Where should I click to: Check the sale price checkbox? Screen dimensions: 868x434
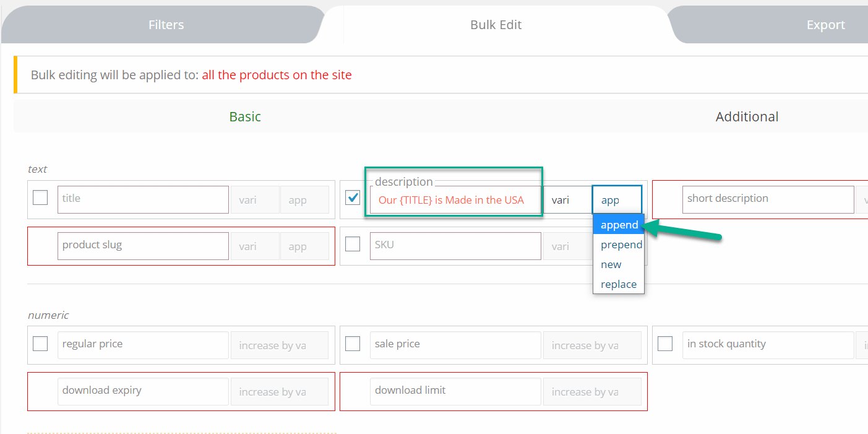[353, 343]
